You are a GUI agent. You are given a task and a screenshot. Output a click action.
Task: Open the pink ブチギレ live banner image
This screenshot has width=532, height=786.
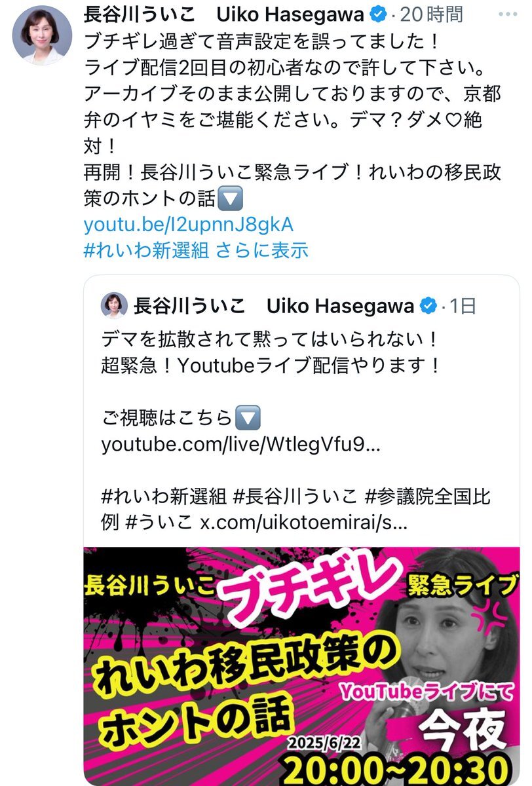coord(301,665)
